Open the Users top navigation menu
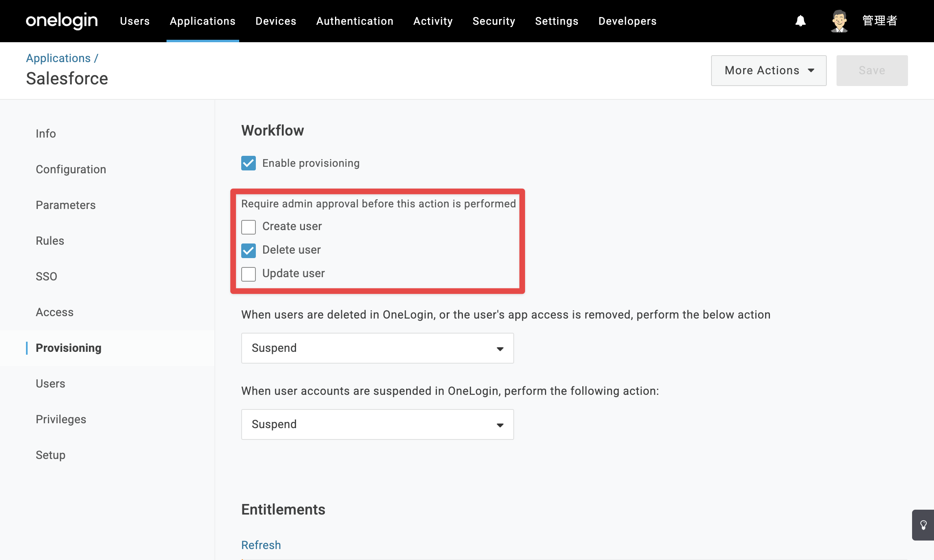 point(135,21)
